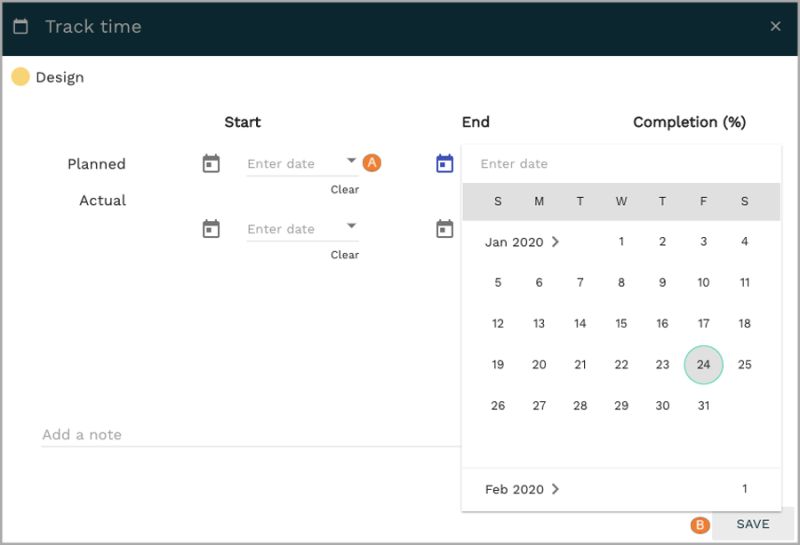This screenshot has width=800, height=545.
Task: Pick January 7 in the calendar
Action: [580, 282]
